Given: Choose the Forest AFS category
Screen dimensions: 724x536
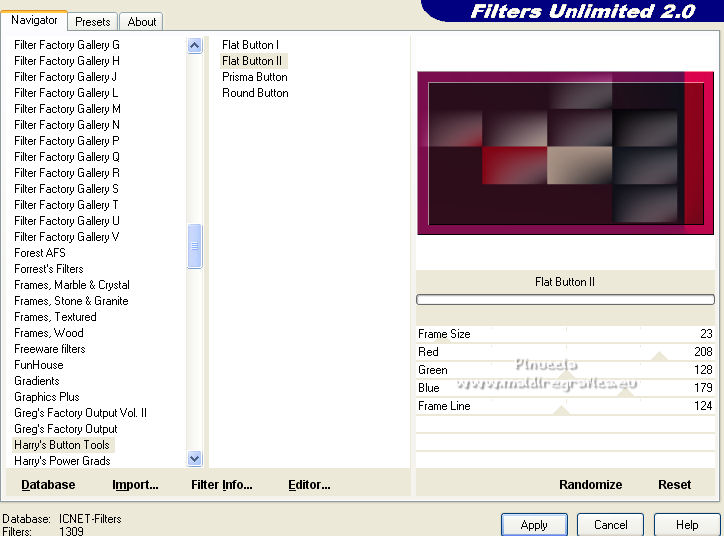Looking at the screenshot, I should 40,253.
